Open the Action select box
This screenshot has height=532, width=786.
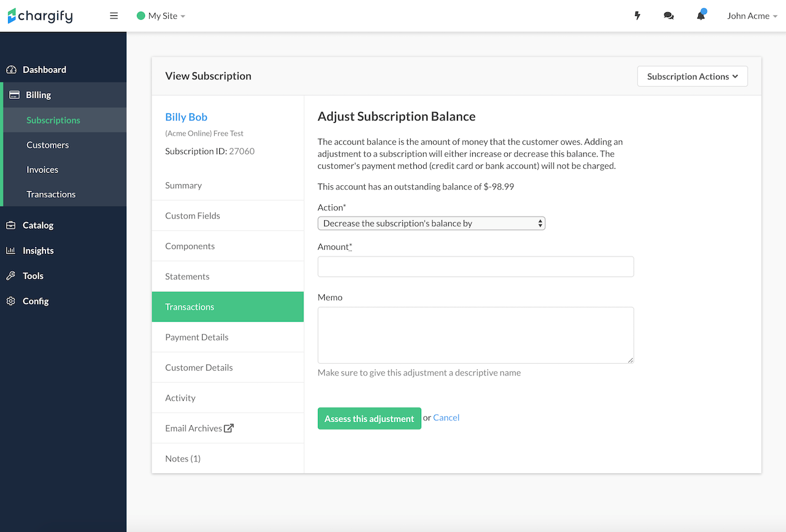click(x=431, y=223)
